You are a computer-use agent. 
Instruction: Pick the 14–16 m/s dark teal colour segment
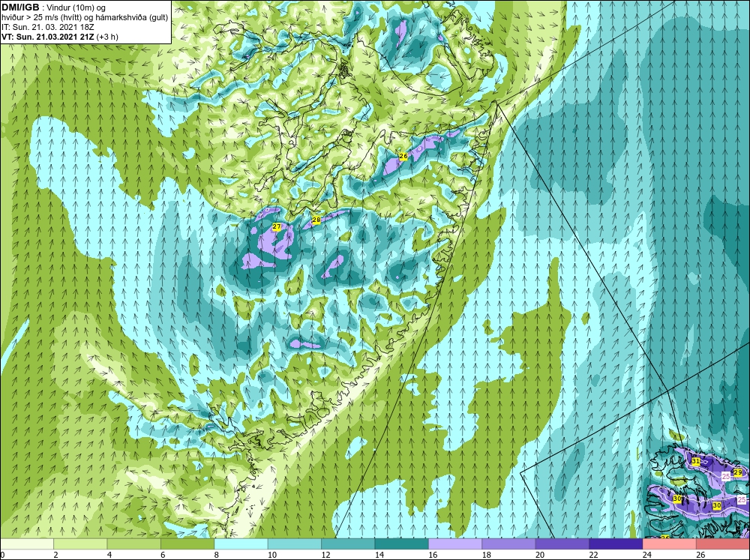point(402,544)
